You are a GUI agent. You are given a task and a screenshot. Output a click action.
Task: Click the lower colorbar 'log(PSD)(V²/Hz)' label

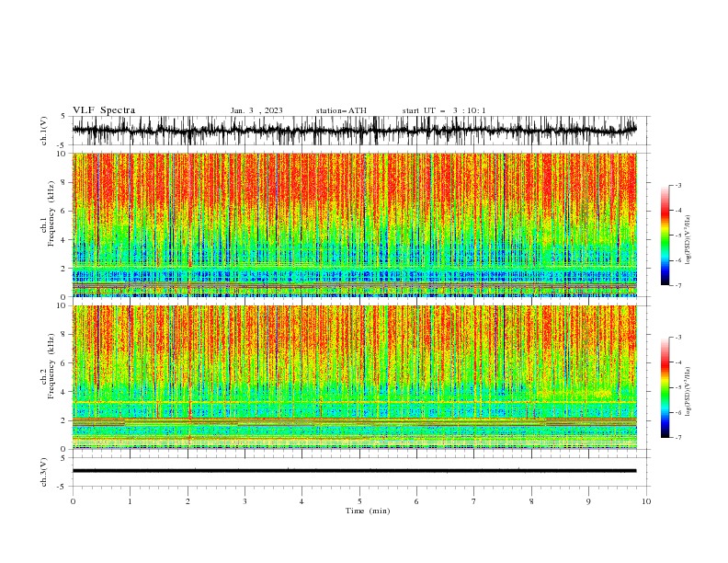[x=688, y=392]
